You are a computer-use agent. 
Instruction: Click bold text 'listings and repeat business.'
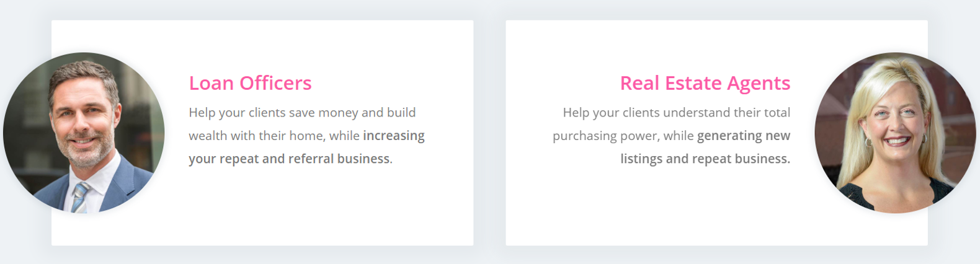(705, 159)
